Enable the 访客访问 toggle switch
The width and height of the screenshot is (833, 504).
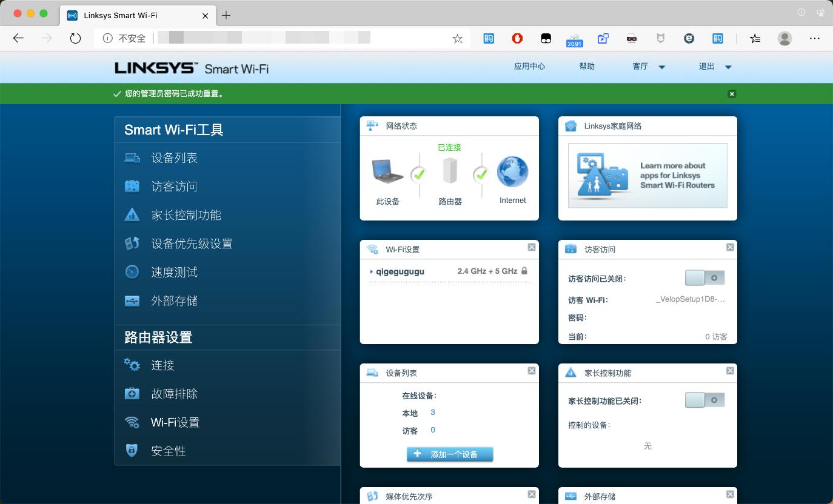click(704, 277)
